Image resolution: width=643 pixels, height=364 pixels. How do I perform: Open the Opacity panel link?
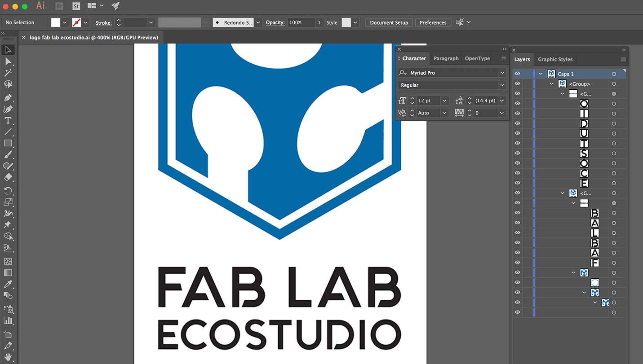point(275,22)
